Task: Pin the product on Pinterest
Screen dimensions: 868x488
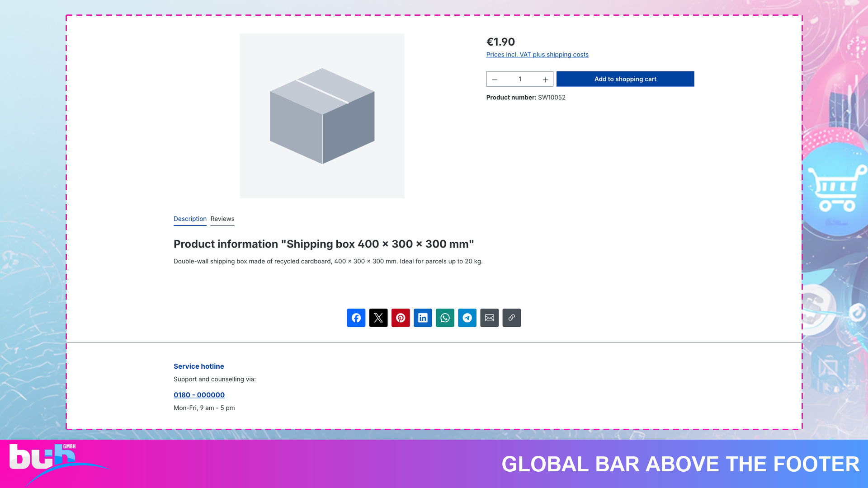Action: click(x=400, y=318)
